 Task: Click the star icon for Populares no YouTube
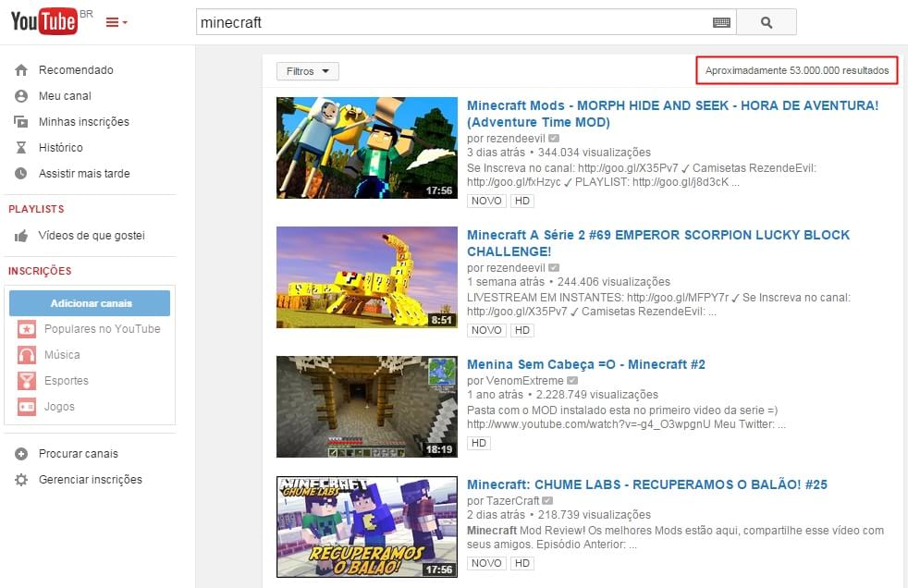(27, 329)
